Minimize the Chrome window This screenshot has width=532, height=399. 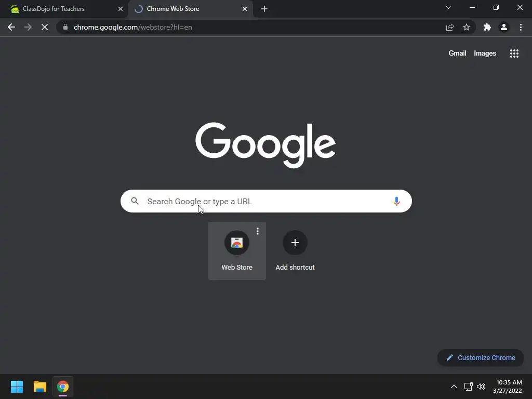(x=472, y=7)
